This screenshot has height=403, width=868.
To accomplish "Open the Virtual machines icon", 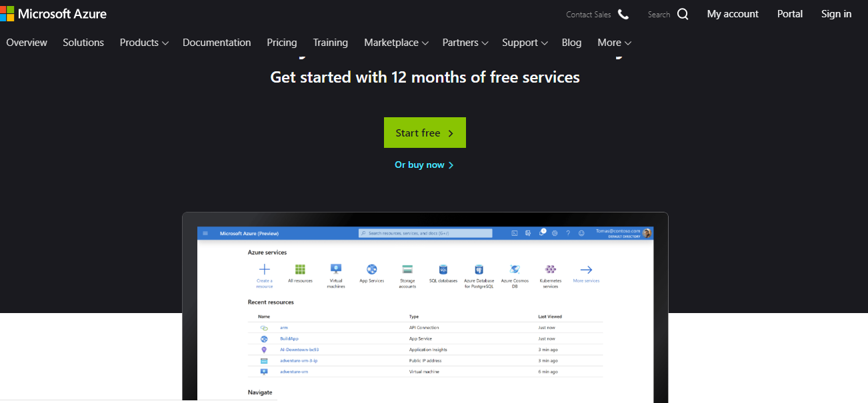I will point(336,269).
